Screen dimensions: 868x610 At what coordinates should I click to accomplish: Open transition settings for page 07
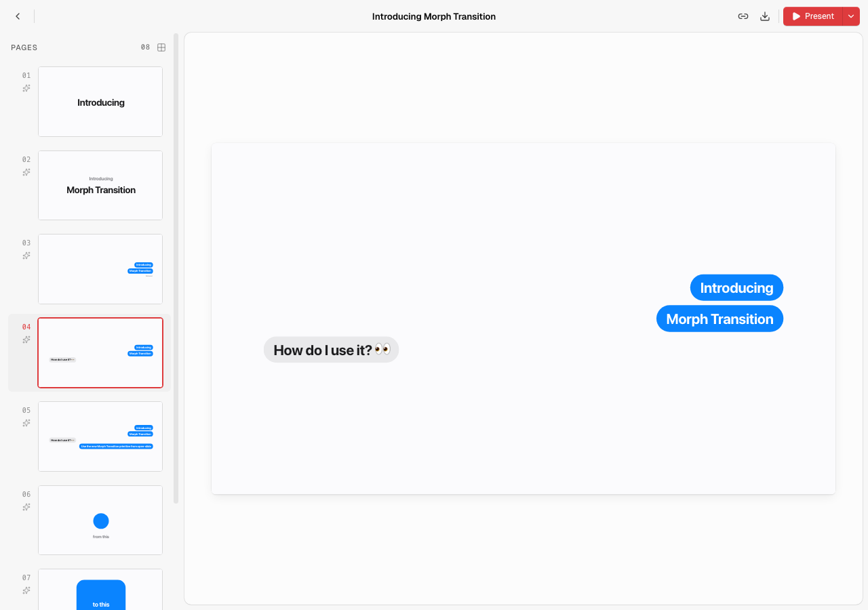point(26,590)
